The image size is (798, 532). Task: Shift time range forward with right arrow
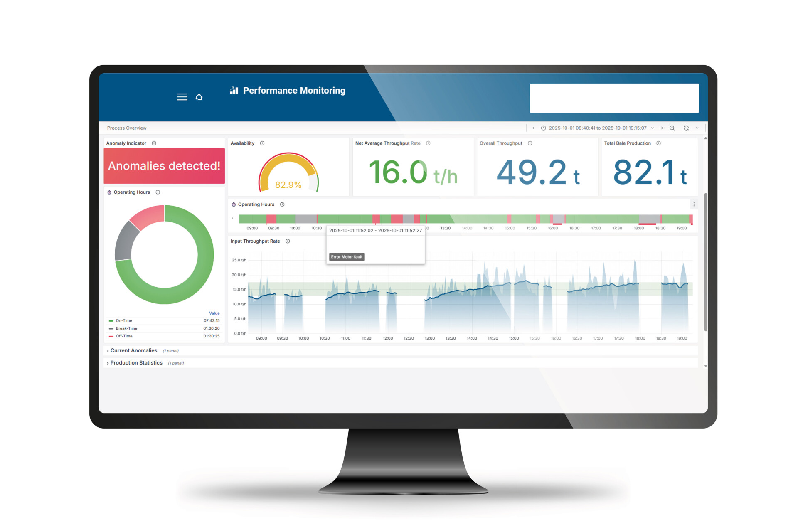pos(662,128)
